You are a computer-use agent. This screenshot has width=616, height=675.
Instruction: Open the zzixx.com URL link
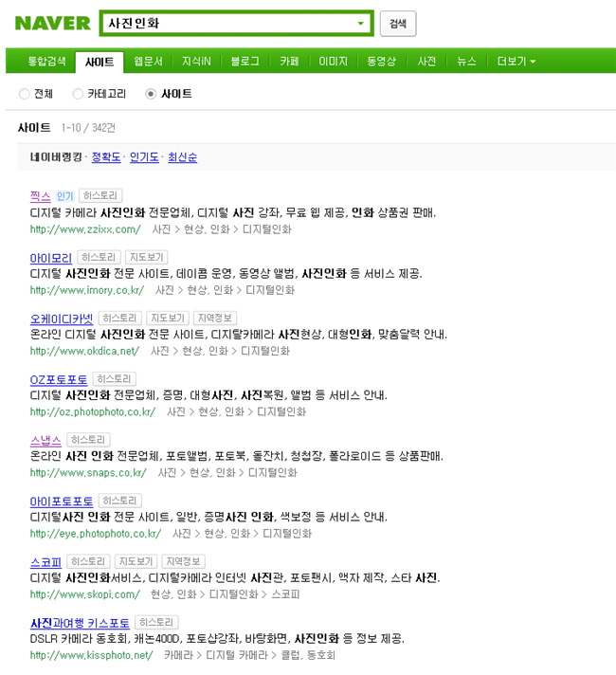[x=85, y=229]
